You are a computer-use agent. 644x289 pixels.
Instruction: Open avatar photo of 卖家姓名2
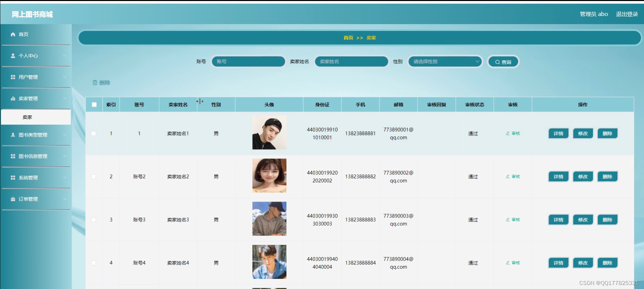point(269,176)
